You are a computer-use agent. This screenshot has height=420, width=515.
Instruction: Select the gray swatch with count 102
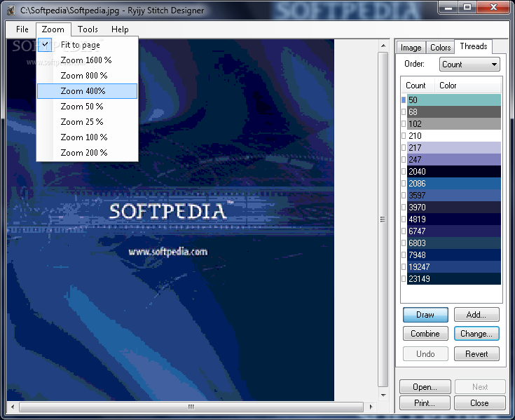point(454,124)
